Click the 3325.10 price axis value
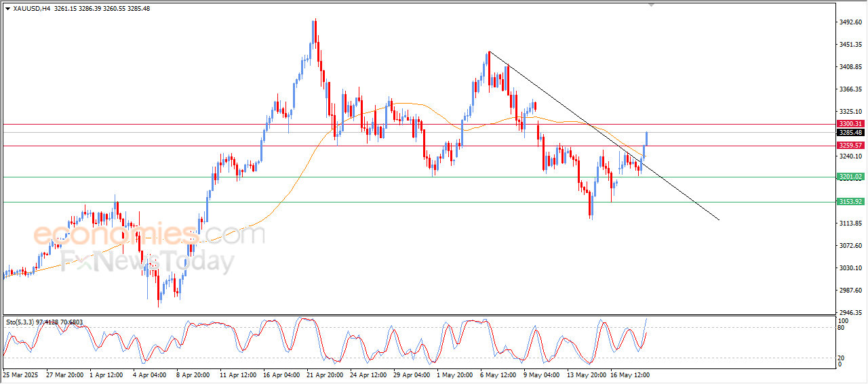 point(852,112)
